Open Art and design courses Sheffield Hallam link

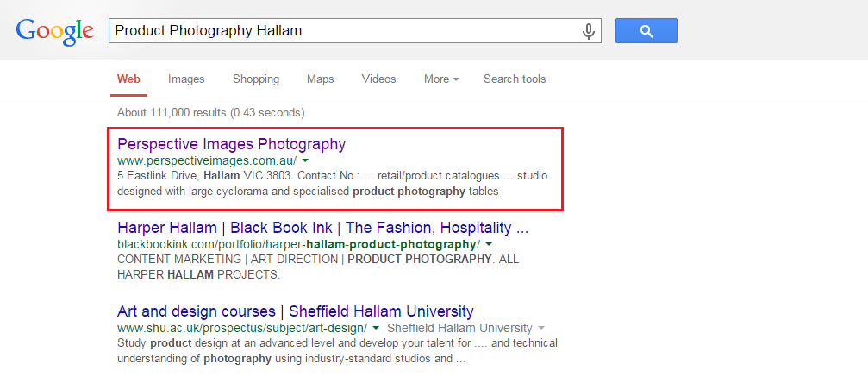296,311
